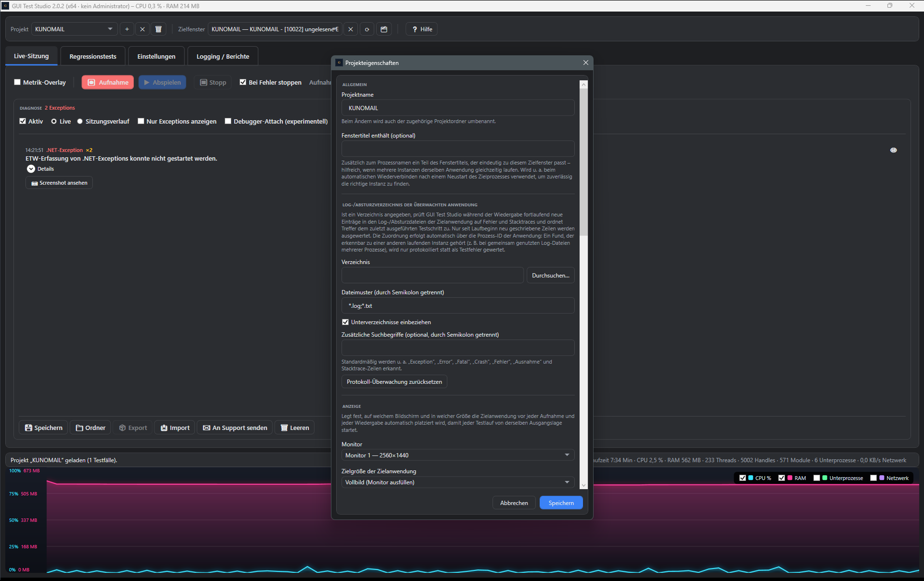Uncheck Unterverzeichnisse einbeziehen

345,322
